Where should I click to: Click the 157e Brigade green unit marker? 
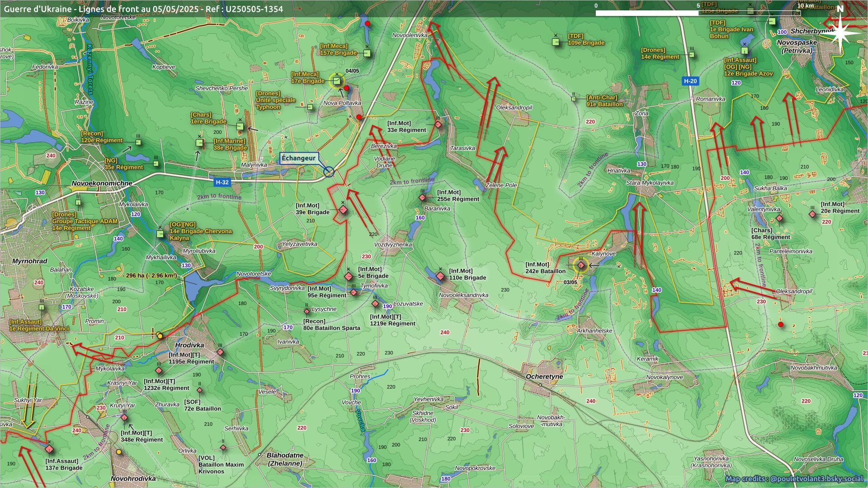pos(367,53)
